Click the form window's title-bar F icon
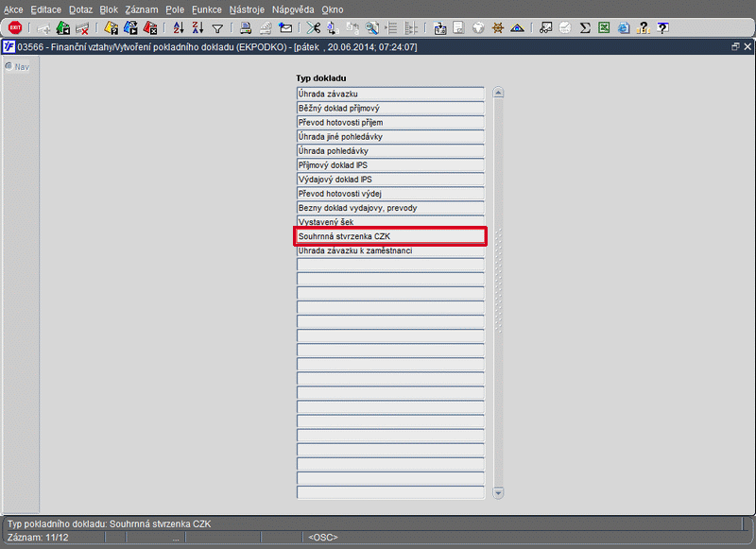 coord(9,46)
